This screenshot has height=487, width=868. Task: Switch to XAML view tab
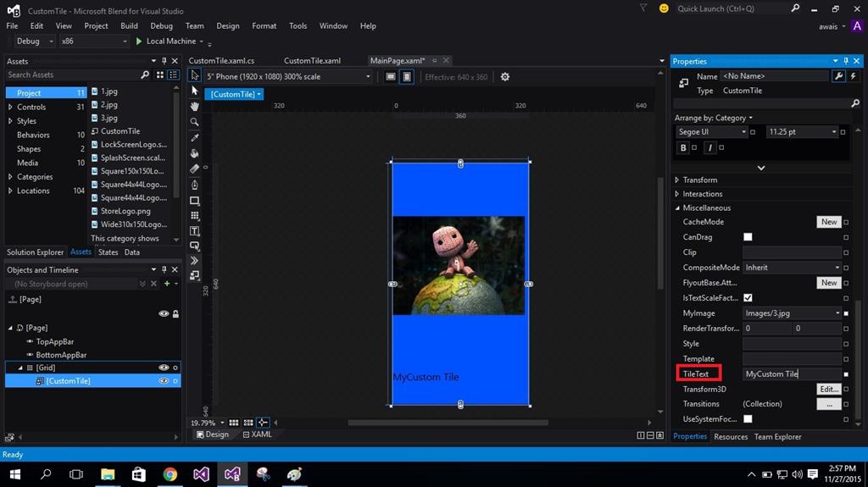[258, 434]
